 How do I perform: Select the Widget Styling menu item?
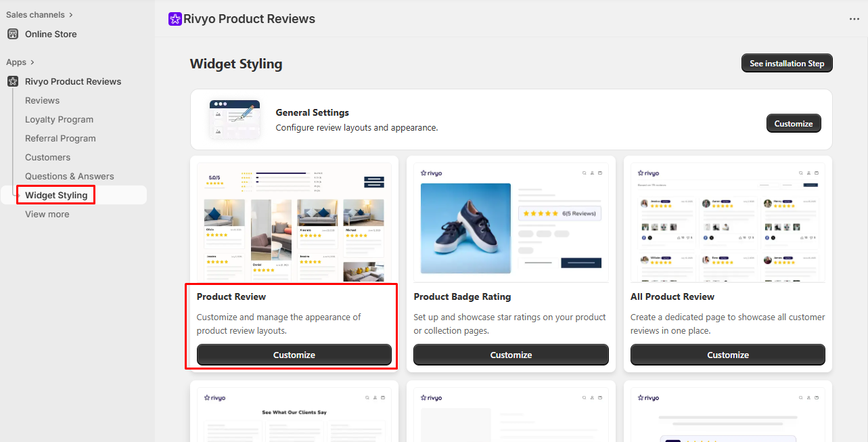click(56, 195)
